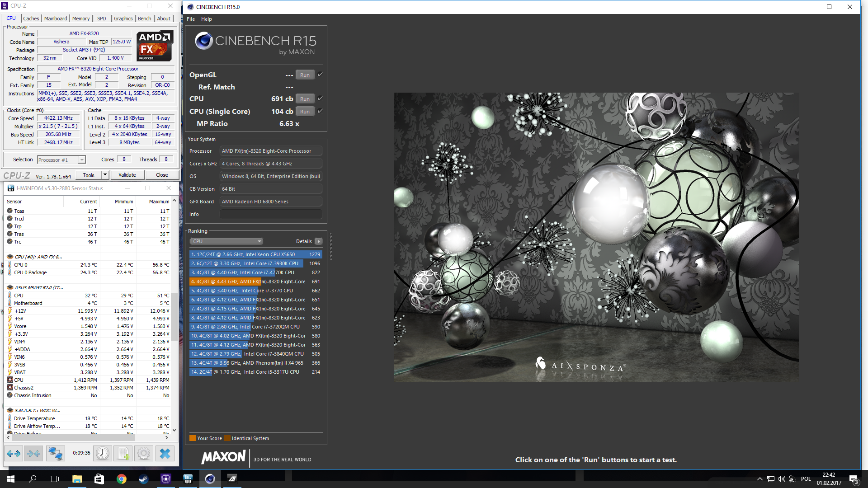Click the sound manager speaker tray icon
Viewport: 868px width, 488px height.
pyautogui.click(x=792, y=479)
